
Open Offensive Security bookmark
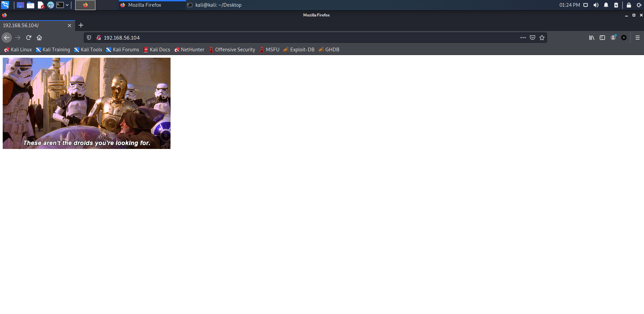(x=232, y=50)
